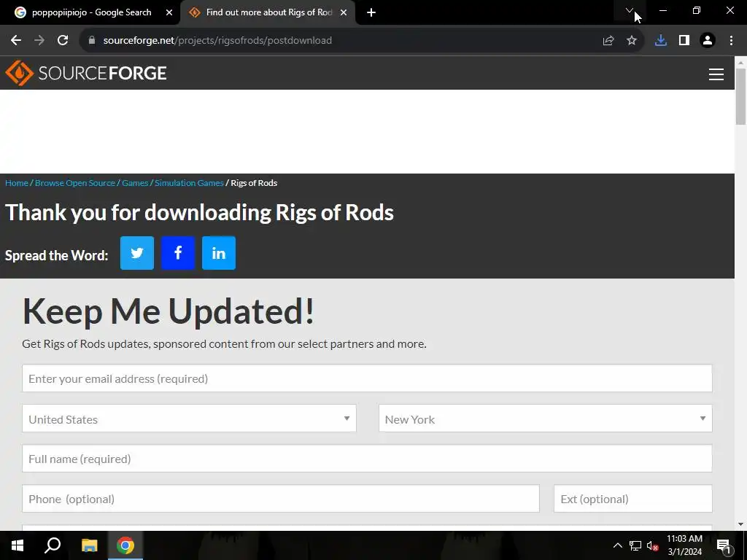Open a new browser tab

371,12
